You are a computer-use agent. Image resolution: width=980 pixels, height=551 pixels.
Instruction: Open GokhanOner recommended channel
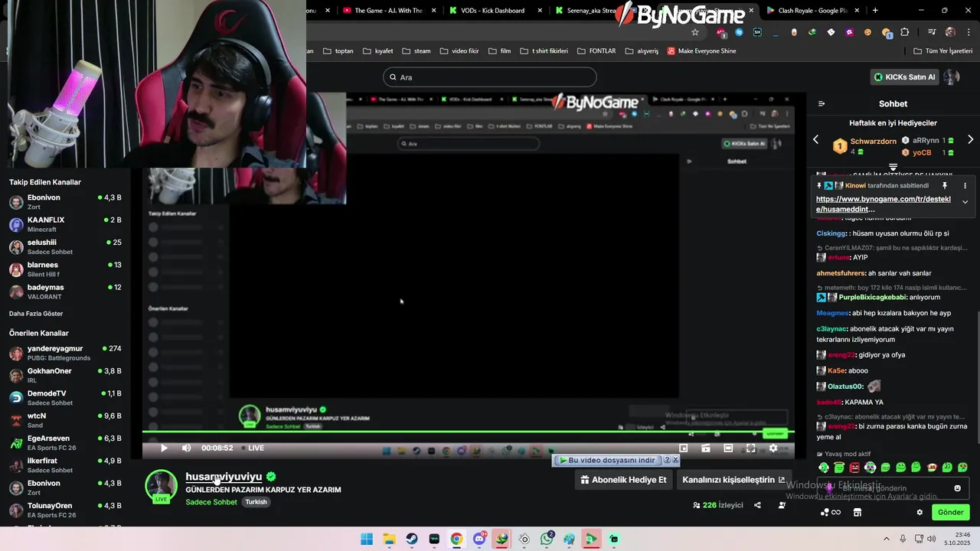[x=65, y=375]
